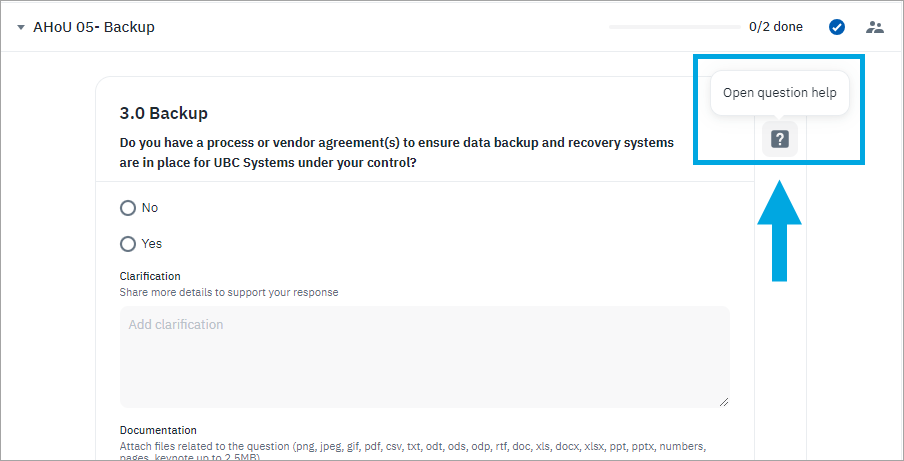Collapse the AHoU 05- Backup section triangle
The image size is (904, 461).
pyautogui.click(x=21, y=27)
